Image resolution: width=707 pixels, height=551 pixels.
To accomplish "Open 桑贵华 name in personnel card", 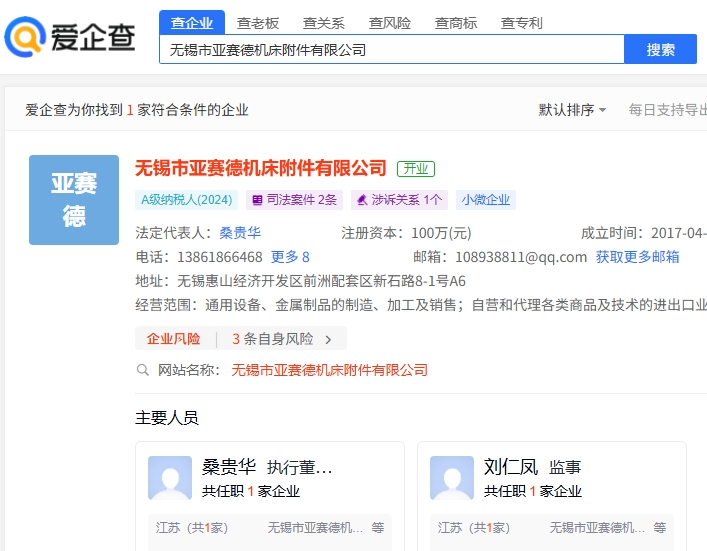I will [229, 467].
